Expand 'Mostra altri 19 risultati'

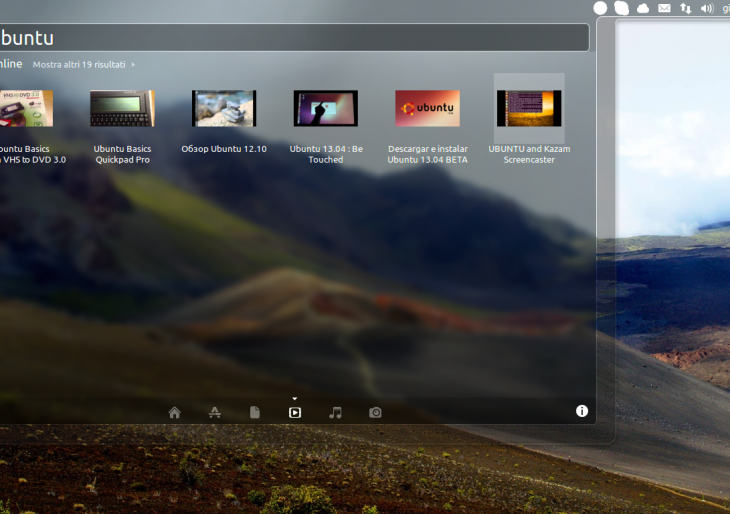(x=84, y=65)
